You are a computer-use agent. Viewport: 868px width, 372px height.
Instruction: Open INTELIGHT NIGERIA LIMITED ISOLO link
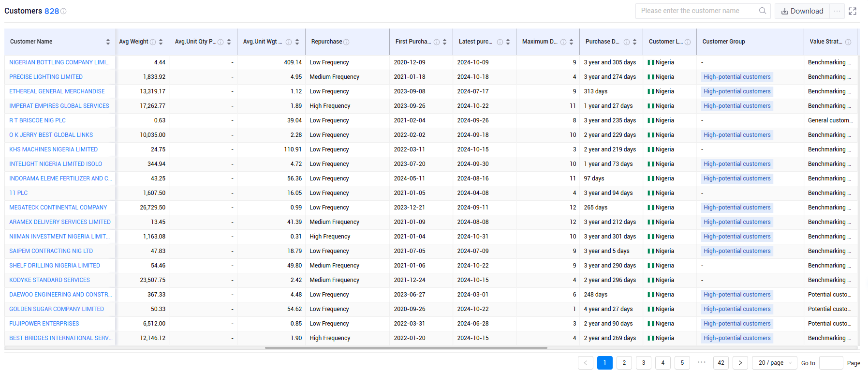pos(56,164)
